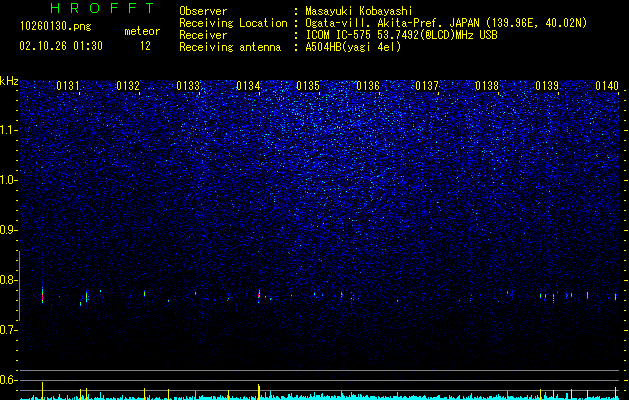Select the meteor count value 12
This screenshot has width=629, height=400.
click(145, 46)
